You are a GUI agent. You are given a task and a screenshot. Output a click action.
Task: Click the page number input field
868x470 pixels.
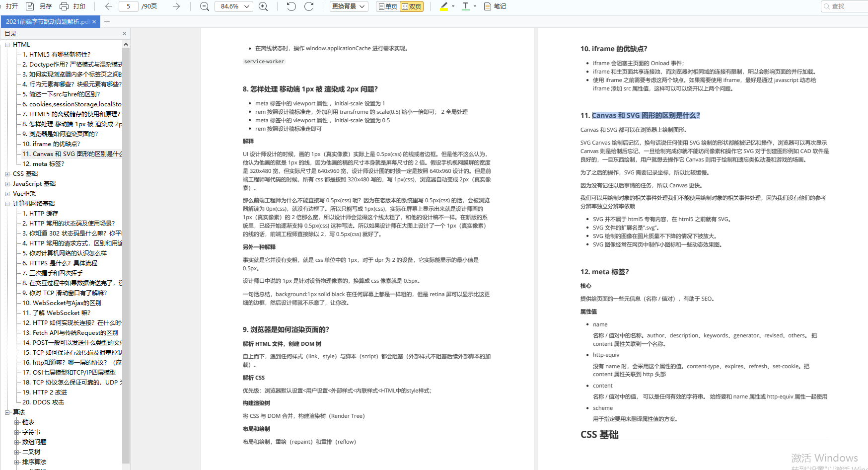click(129, 6)
